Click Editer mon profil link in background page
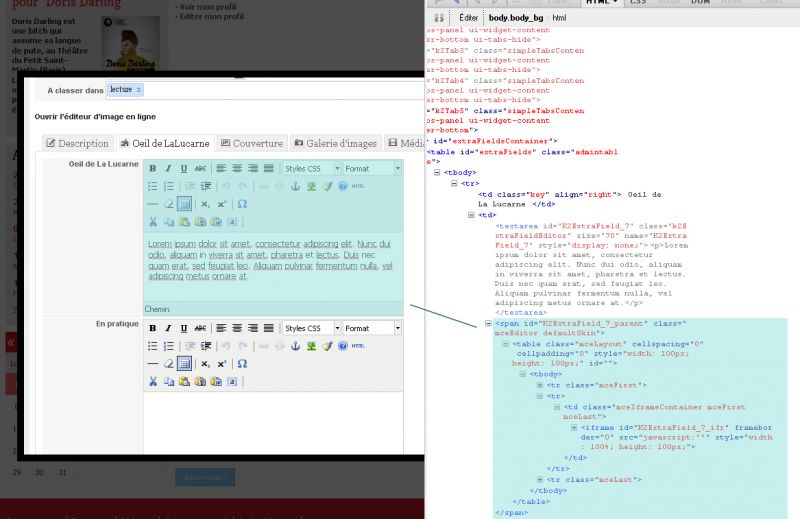The image size is (800, 519). tap(209, 16)
